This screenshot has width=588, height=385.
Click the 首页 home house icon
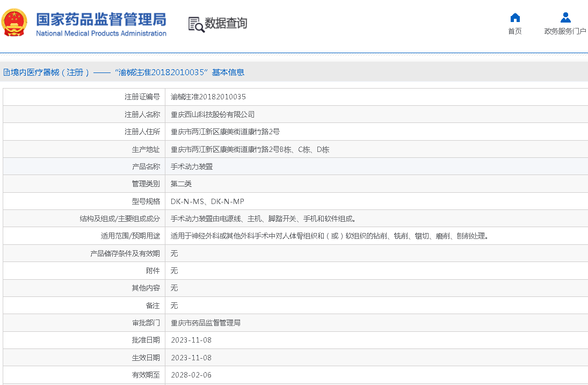(x=514, y=17)
